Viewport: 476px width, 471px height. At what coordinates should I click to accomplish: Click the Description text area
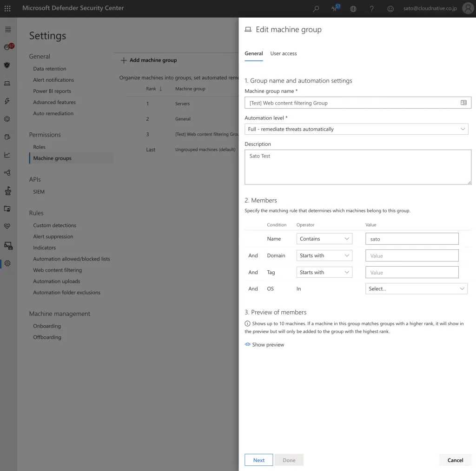point(357,167)
